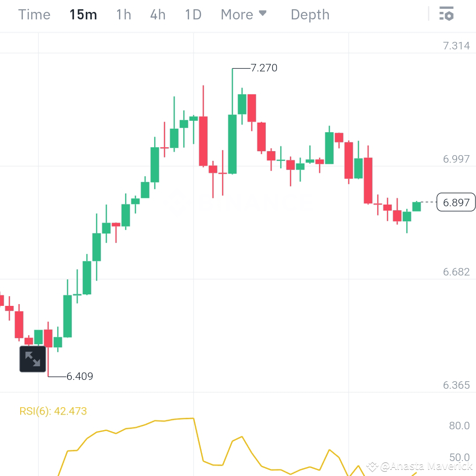The width and height of the screenshot is (476, 476).
Task: Click the 80.0 RSI scale label
Action: click(x=459, y=426)
